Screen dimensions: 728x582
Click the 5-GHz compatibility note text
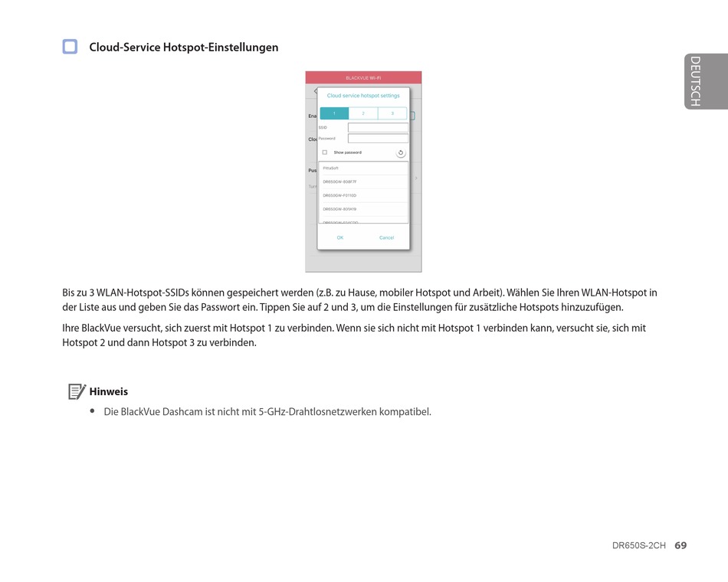coord(267,412)
